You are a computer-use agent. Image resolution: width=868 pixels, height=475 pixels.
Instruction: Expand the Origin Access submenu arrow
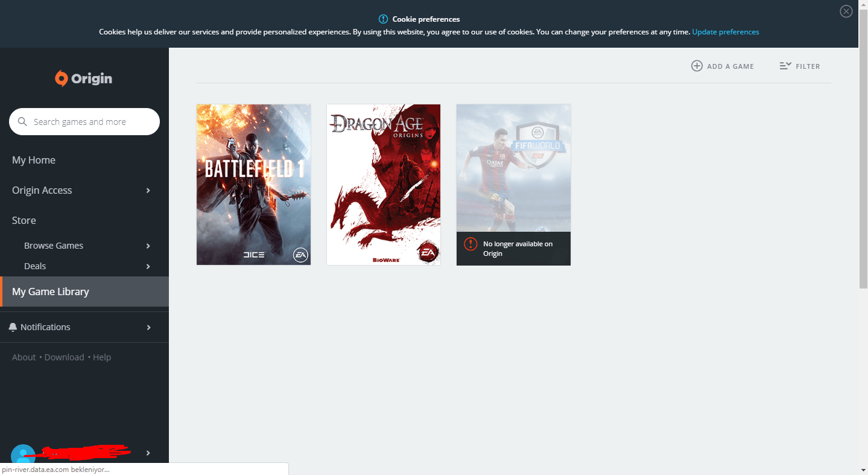pos(148,191)
